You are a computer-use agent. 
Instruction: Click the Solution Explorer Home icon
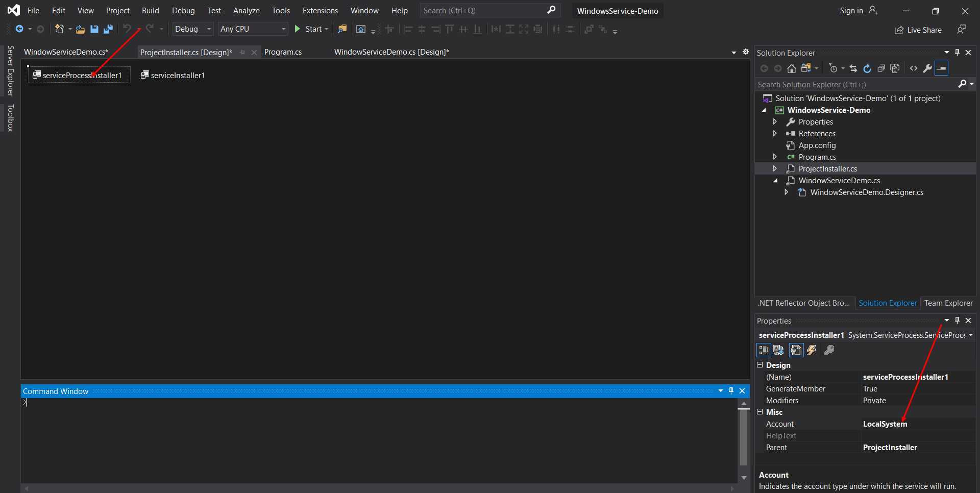click(791, 68)
